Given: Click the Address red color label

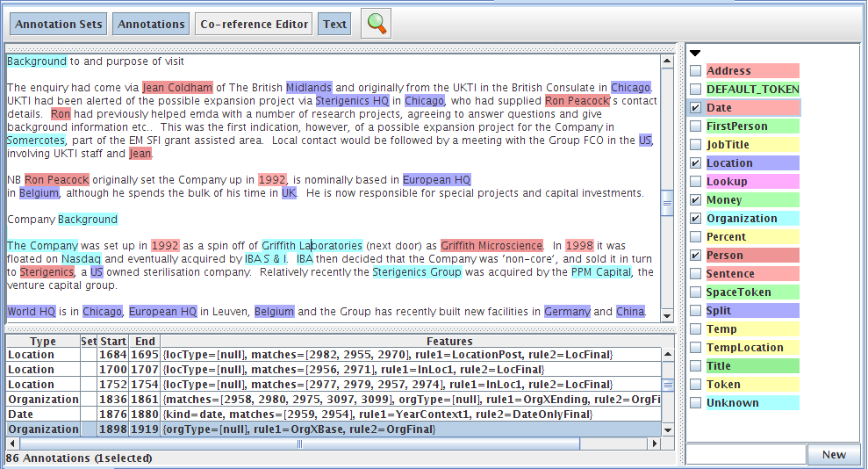Looking at the screenshot, I should click(x=752, y=71).
